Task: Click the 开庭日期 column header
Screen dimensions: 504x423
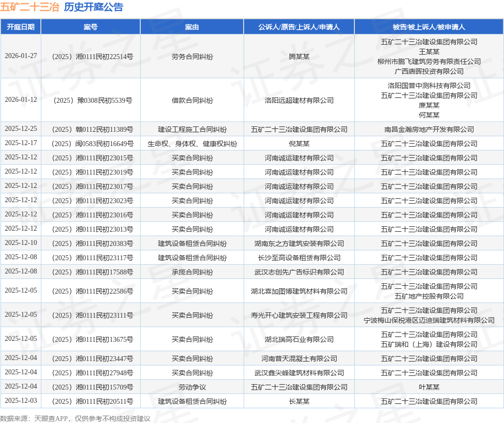Action: (x=21, y=27)
